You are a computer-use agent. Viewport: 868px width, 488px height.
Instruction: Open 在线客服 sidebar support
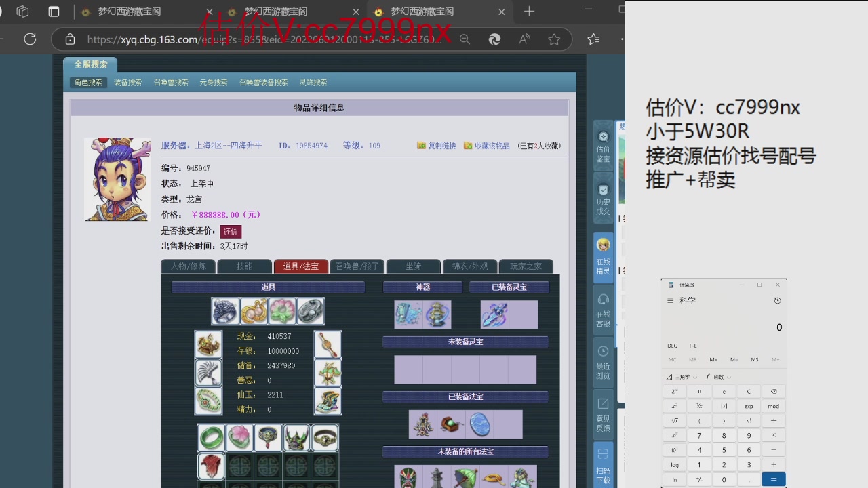pyautogui.click(x=603, y=310)
